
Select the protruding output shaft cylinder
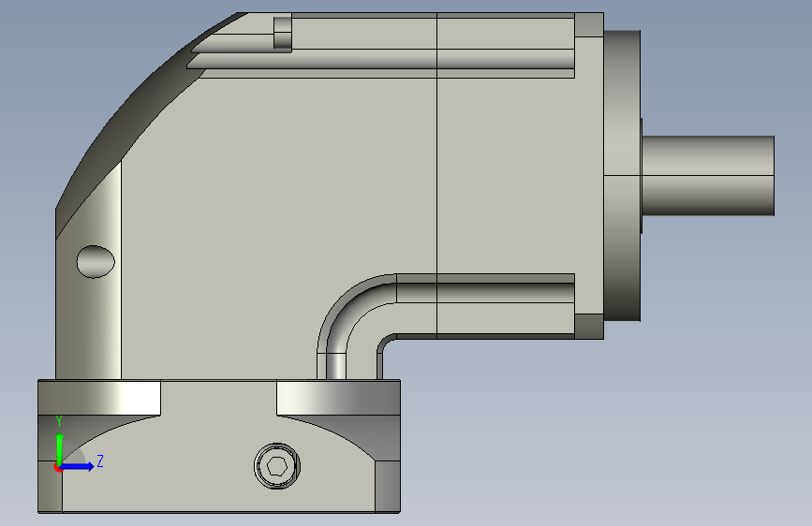pos(708,176)
